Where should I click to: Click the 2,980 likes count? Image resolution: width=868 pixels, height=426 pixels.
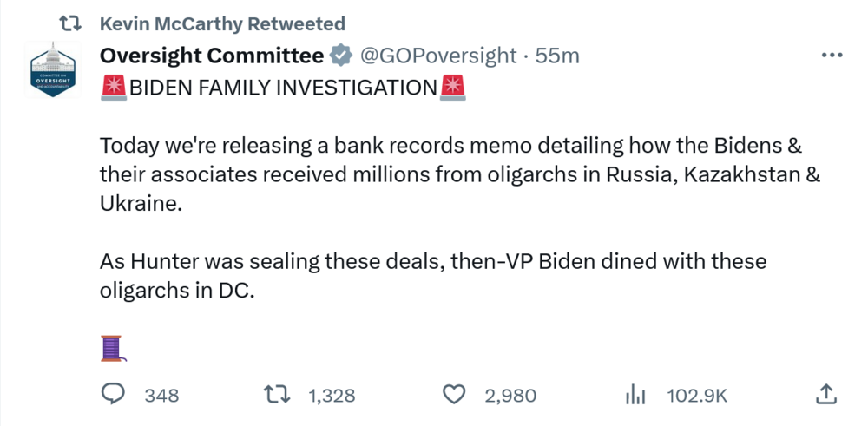coord(510,396)
